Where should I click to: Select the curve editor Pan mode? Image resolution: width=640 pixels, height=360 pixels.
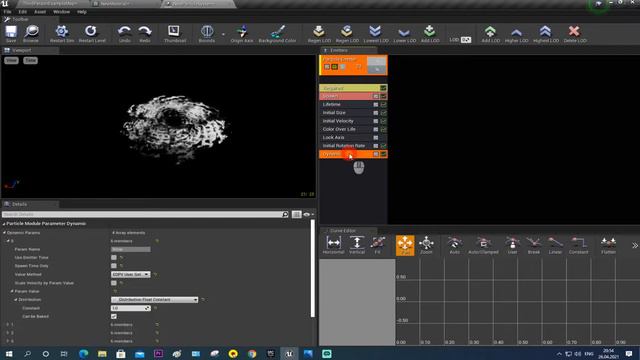click(x=405, y=245)
